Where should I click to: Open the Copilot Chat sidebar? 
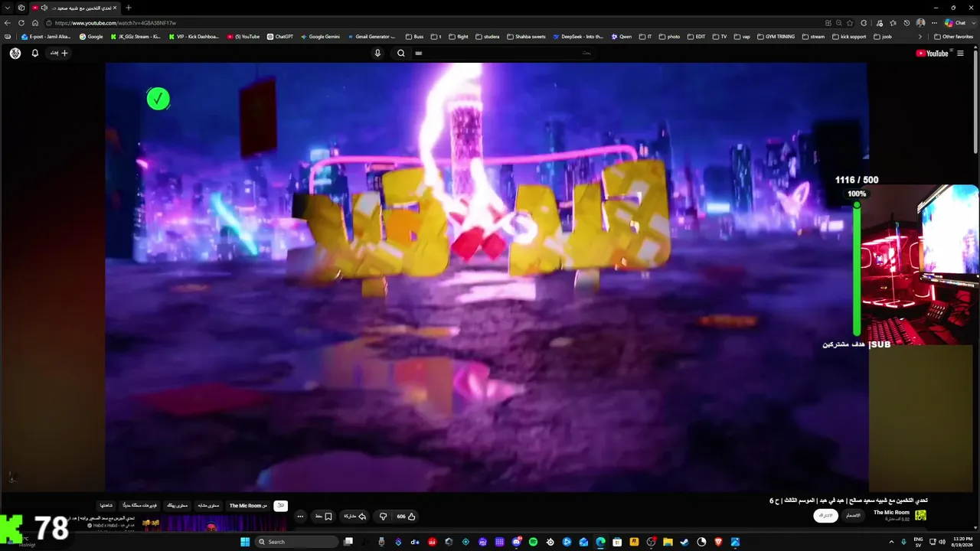coord(959,23)
